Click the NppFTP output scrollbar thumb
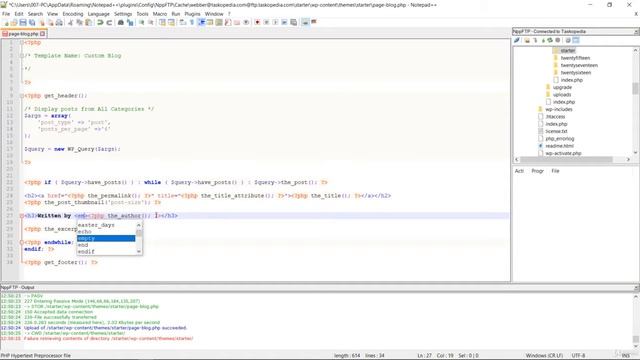Viewport: 640px width, 360px height. [636, 340]
